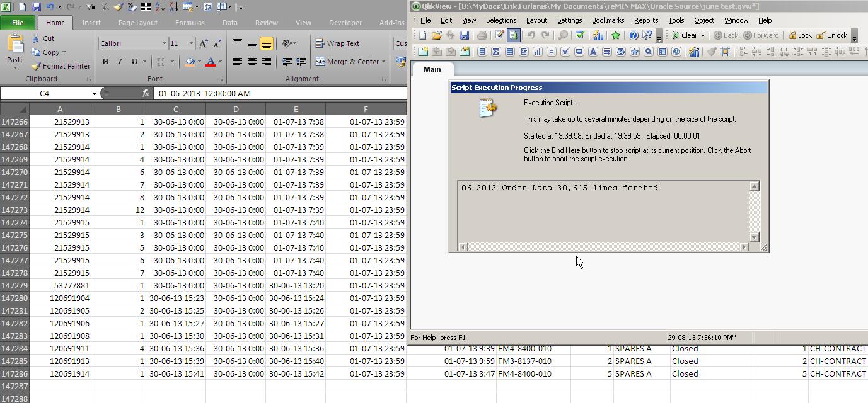The image size is (868, 403).
Task: Increase indent in Alignment group
Action: [x=301, y=61]
